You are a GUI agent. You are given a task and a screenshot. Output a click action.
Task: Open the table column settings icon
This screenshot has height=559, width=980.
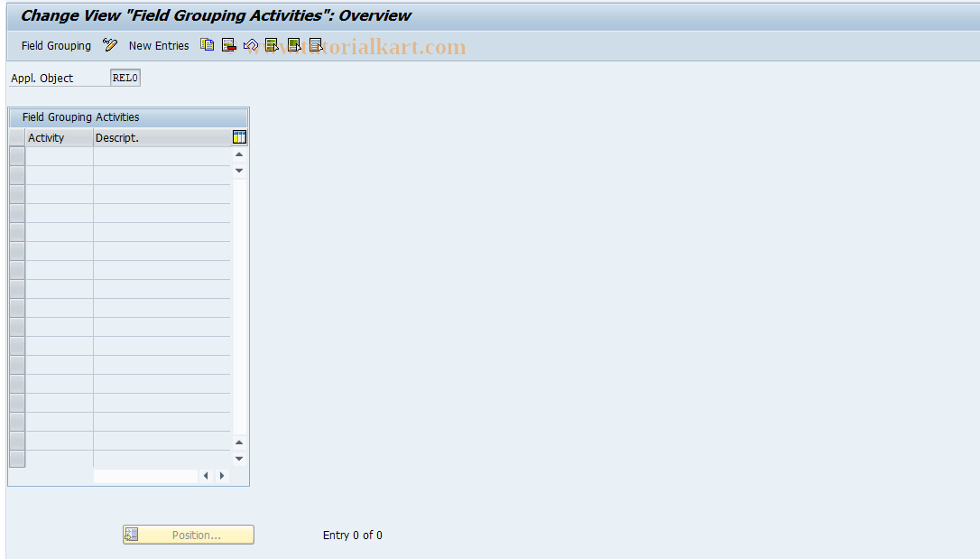coord(239,137)
